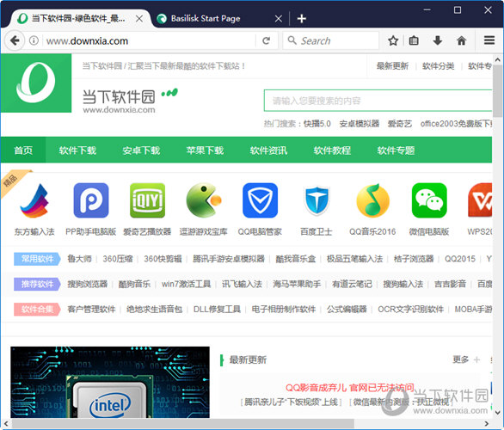Click the 常用软件 category tag
Image resolution: width=504 pixels, height=430 pixels.
[x=37, y=259]
